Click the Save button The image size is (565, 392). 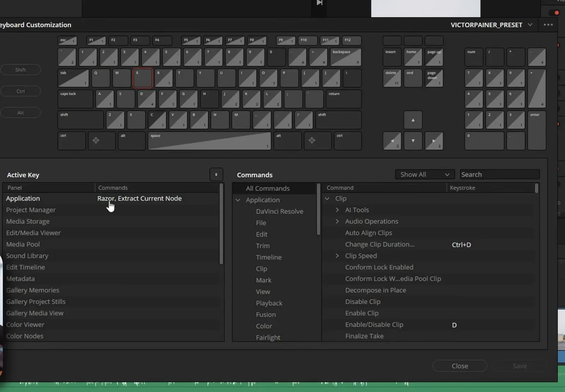[x=519, y=366]
